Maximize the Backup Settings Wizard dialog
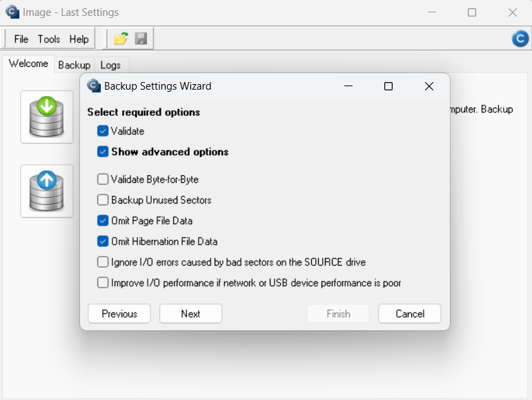This screenshot has height=400, width=532. 388,86
